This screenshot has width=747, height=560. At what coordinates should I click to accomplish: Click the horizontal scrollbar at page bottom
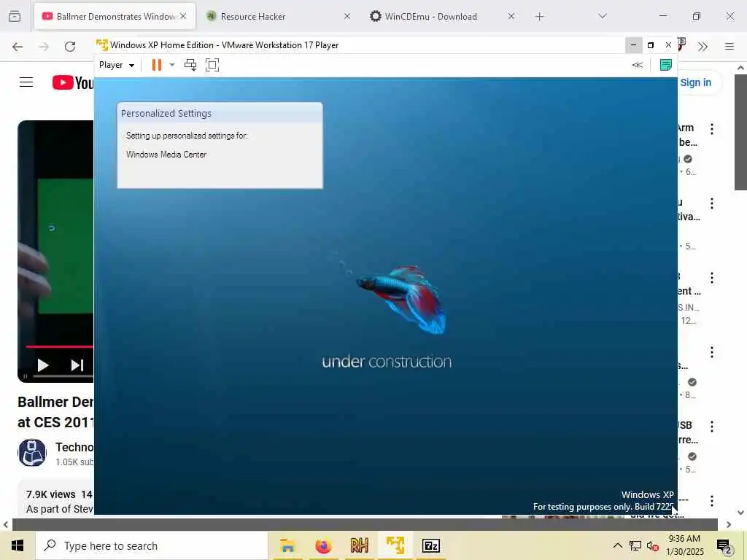365,524
